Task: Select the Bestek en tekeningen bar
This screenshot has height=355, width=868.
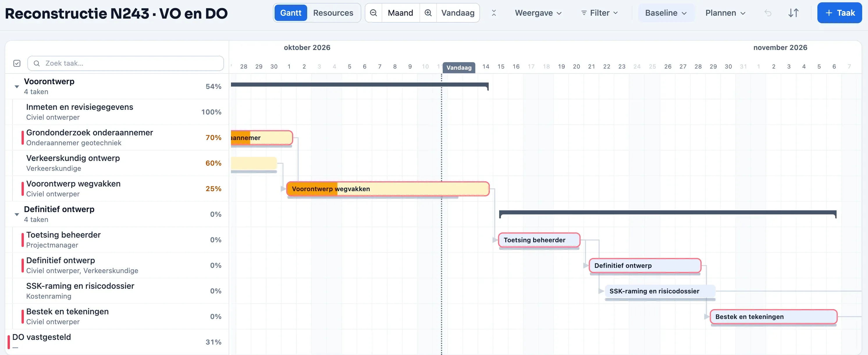Action: [x=773, y=317]
